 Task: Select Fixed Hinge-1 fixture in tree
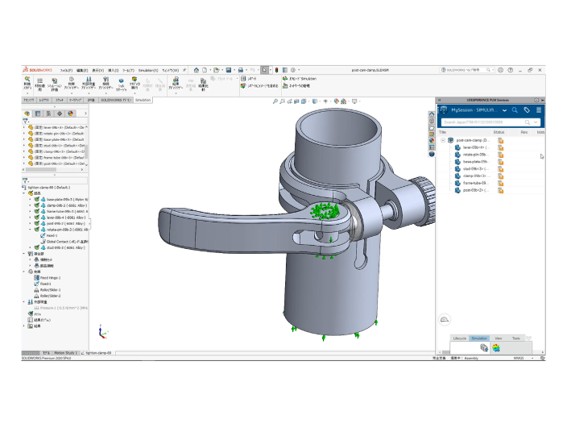tap(47, 278)
